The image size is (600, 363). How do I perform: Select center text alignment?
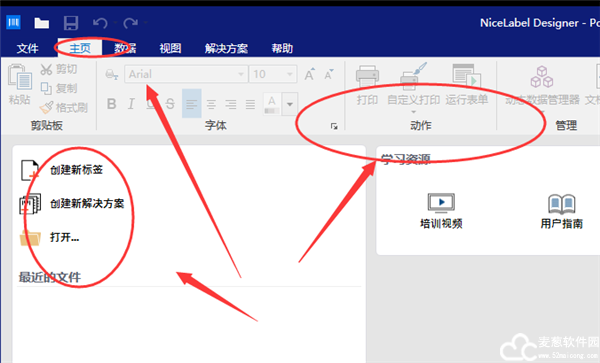211,104
